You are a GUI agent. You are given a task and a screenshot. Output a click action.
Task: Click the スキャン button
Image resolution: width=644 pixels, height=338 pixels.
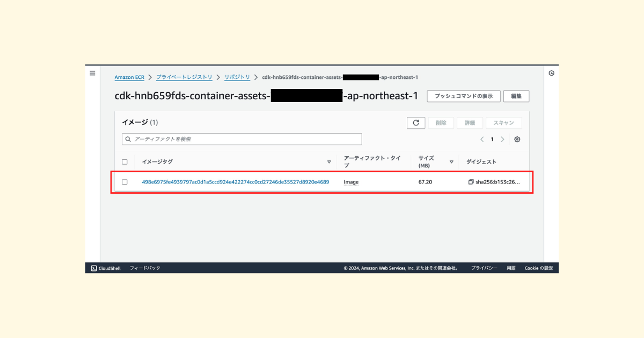tap(504, 123)
